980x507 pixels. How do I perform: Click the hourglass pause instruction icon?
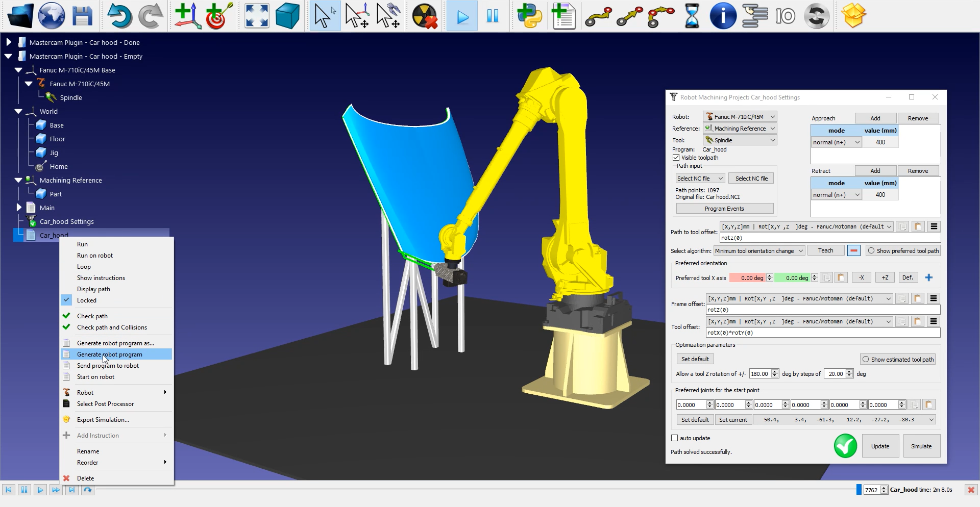(x=692, y=16)
